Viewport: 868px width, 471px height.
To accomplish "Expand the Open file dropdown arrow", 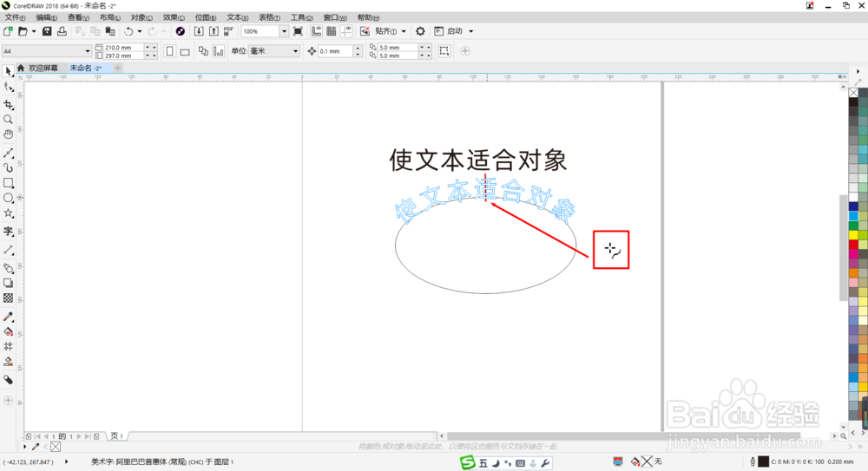I will (x=34, y=31).
